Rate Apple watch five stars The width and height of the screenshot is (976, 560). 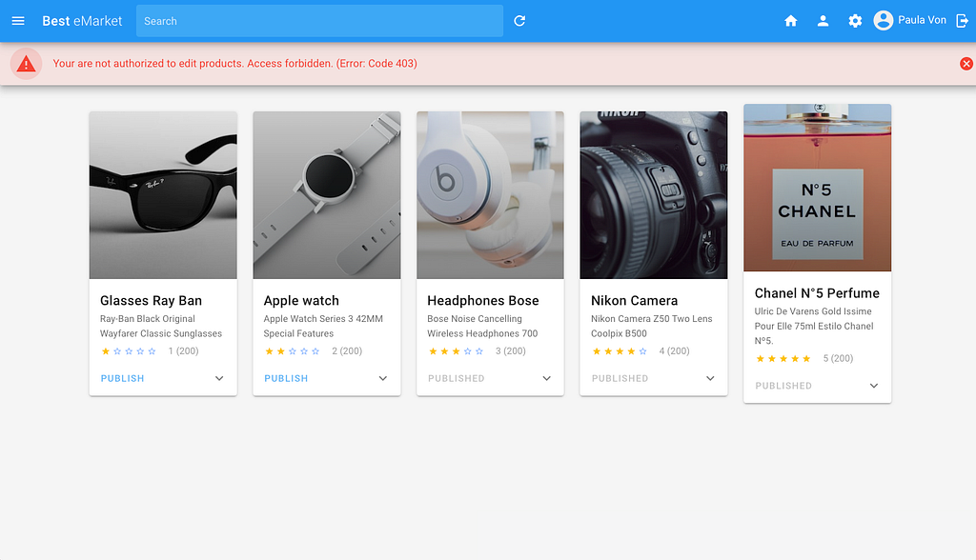coord(315,351)
